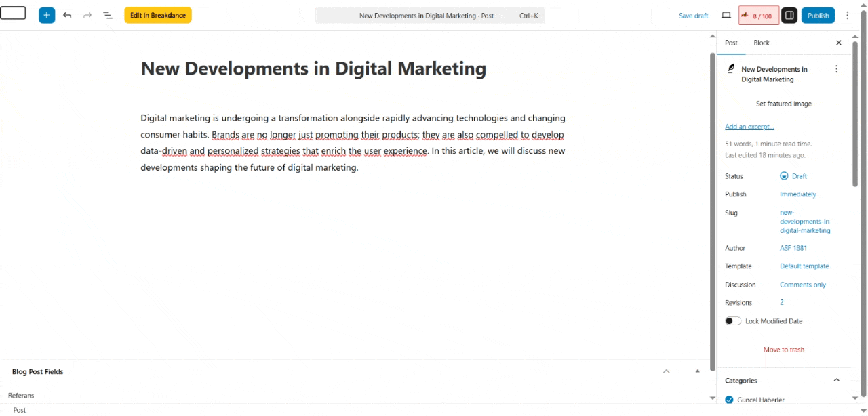
Task: Uncheck the Güncel Haberler category
Action: point(729,400)
